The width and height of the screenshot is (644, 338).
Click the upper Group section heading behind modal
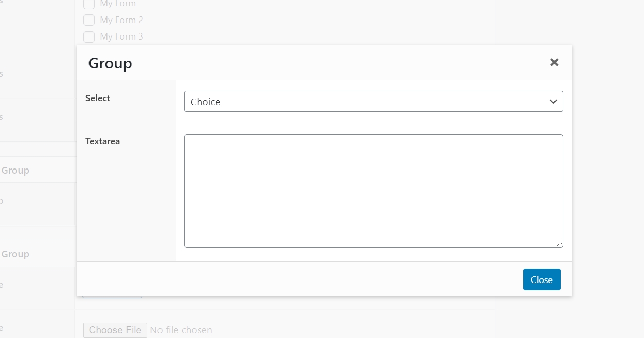point(15,171)
